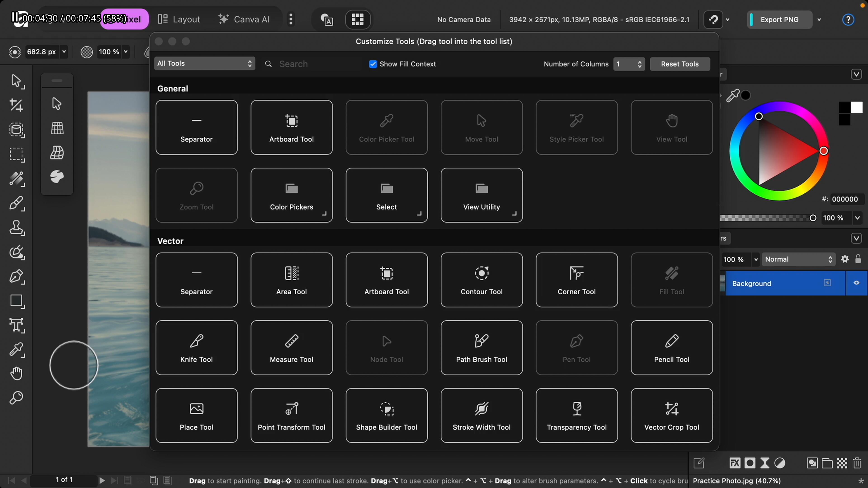Select the Zoom magnifier in left toolbar

point(16,398)
